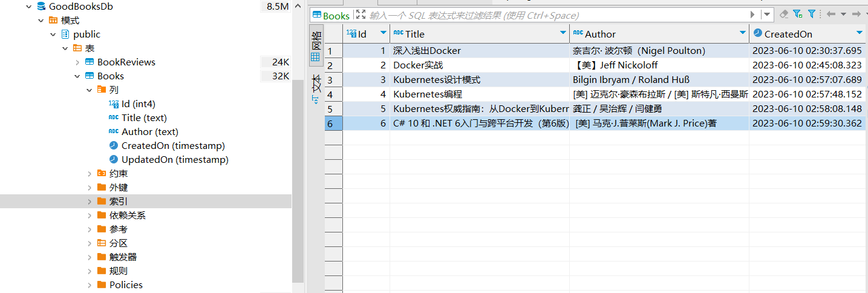
Task: Focus the SQL filter expression input
Action: coord(556,15)
